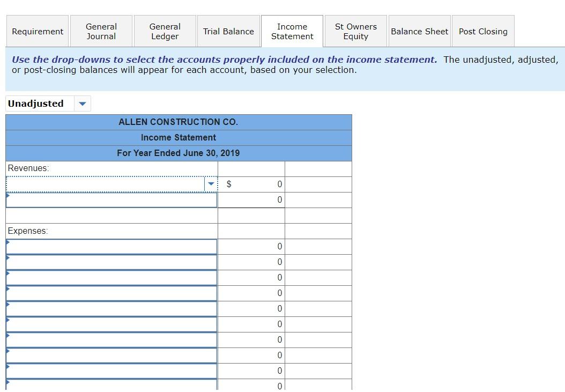Screen dimensions: 565x392
Task: Go to the St Owners Equity tab
Action: [355, 31]
